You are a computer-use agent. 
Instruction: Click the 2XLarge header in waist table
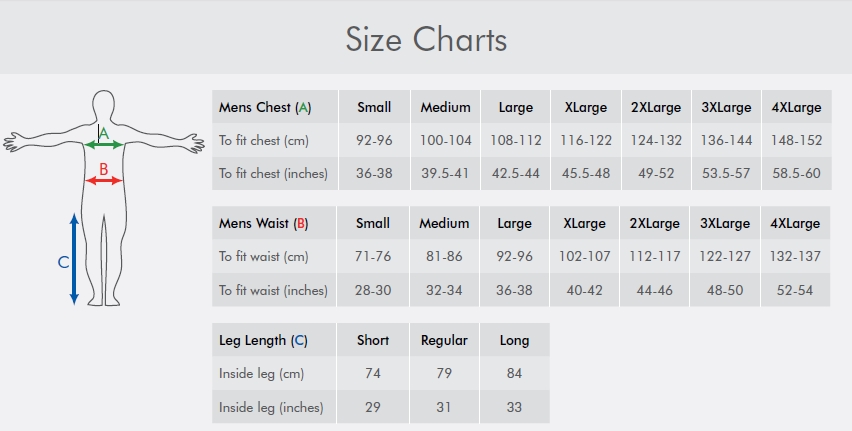tap(654, 223)
